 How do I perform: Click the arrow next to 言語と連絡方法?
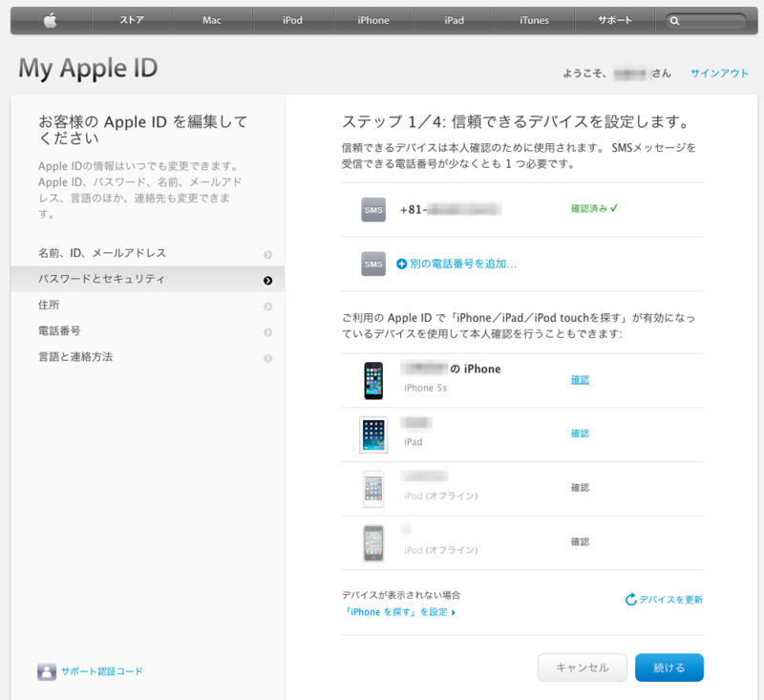268,358
